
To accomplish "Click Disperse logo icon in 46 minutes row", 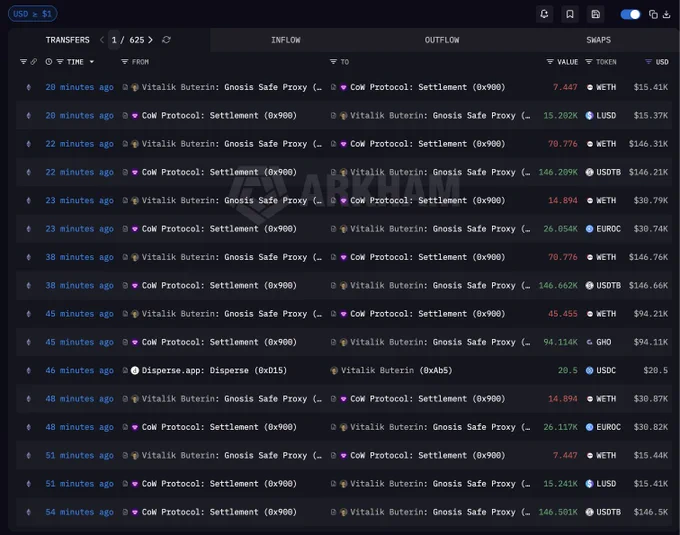I will [x=135, y=370].
